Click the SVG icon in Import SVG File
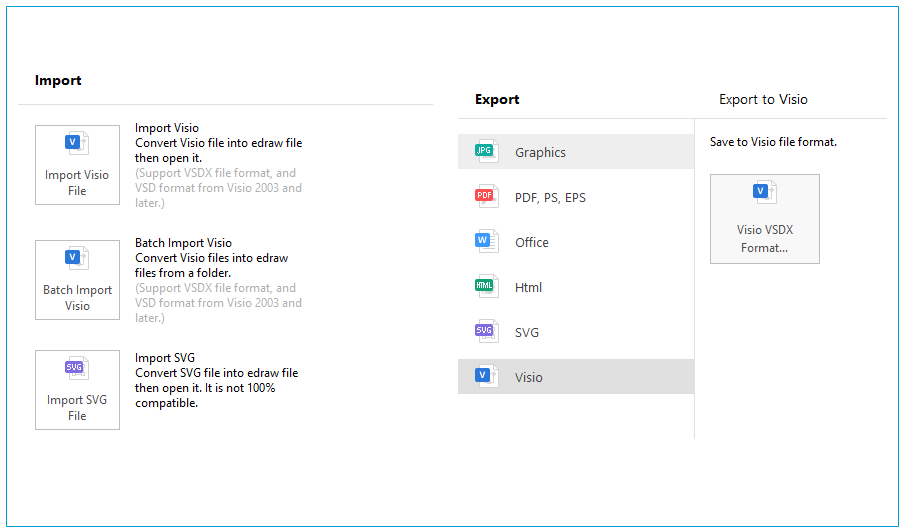Image resolution: width=909 pixels, height=532 pixels. [x=77, y=367]
